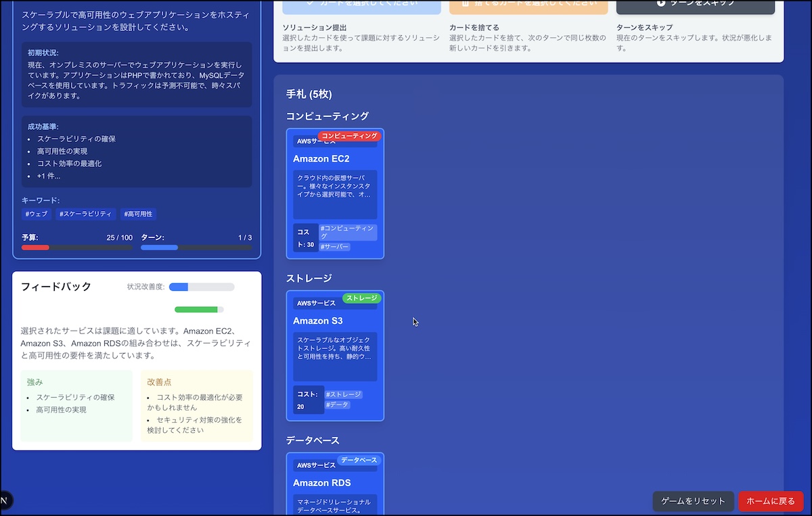Click the 状況改善度: label
812x516 pixels.
146,287
